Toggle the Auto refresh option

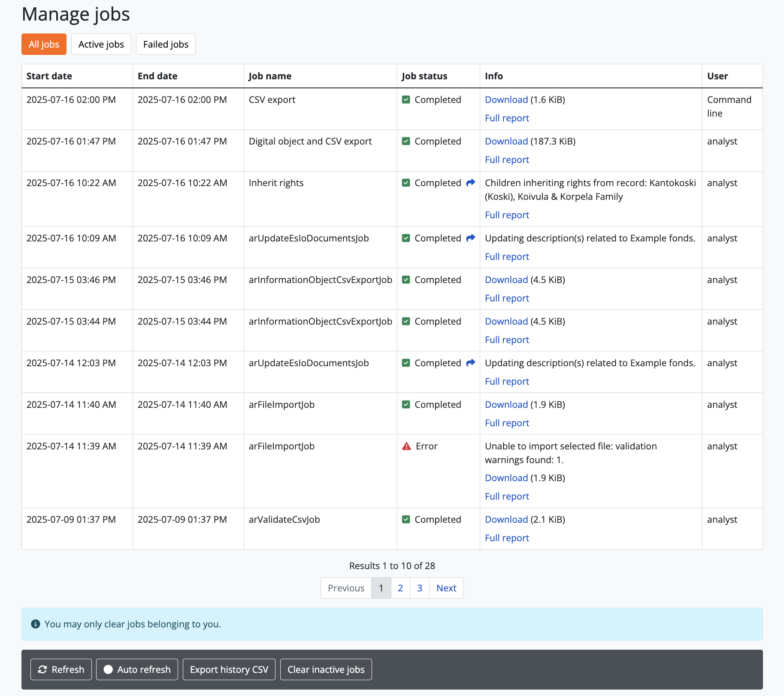click(x=137, y=669)
